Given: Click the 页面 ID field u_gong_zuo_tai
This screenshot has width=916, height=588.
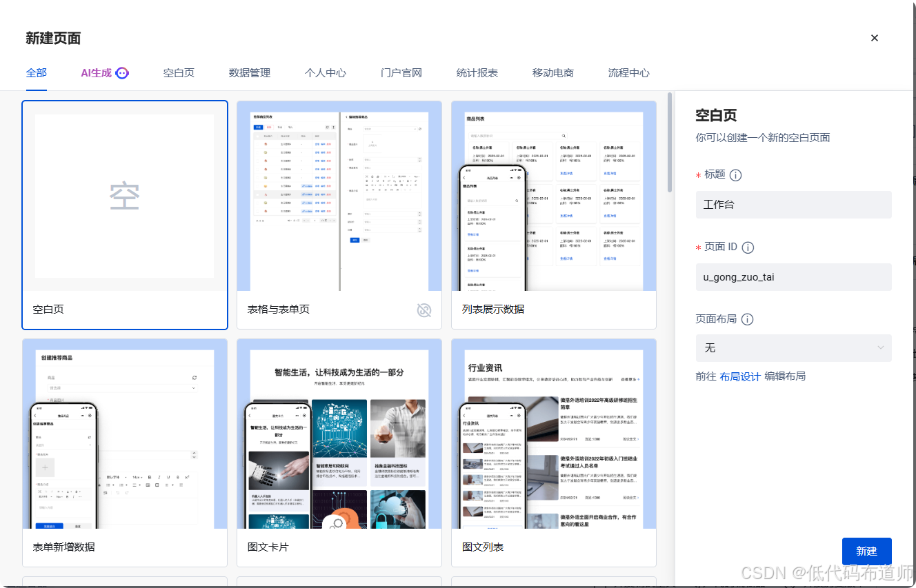Looking at the screenshot, I should point(793,277).
